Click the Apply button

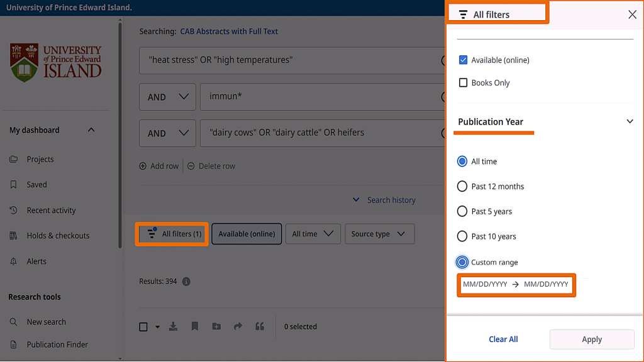click(591, 339)
